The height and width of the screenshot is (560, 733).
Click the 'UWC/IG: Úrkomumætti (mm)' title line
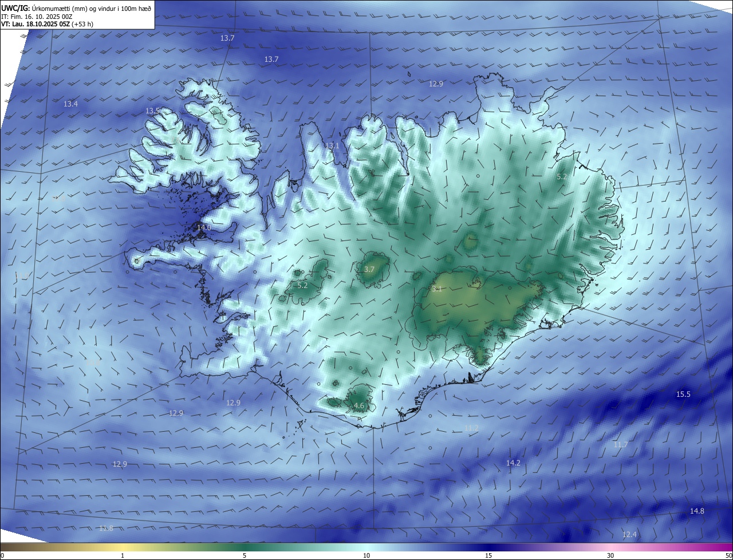(x=77, y=7)
